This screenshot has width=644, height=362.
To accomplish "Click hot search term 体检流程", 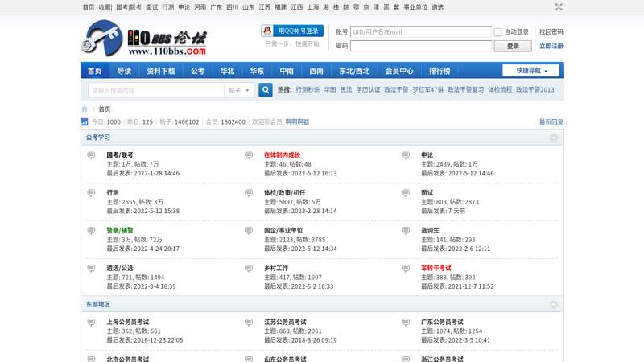I will click(x=500, y=90).
